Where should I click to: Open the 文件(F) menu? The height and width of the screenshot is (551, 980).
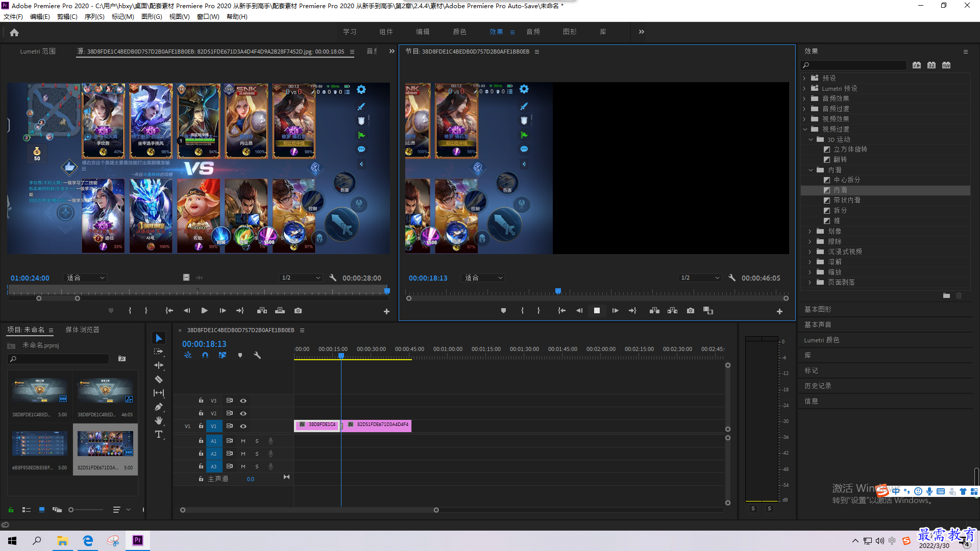click(13, 17)
